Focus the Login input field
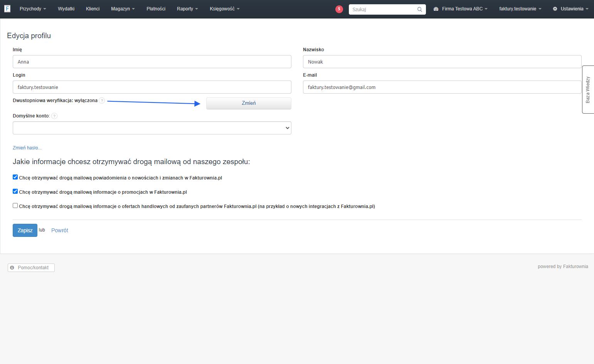 click(152, 87)
